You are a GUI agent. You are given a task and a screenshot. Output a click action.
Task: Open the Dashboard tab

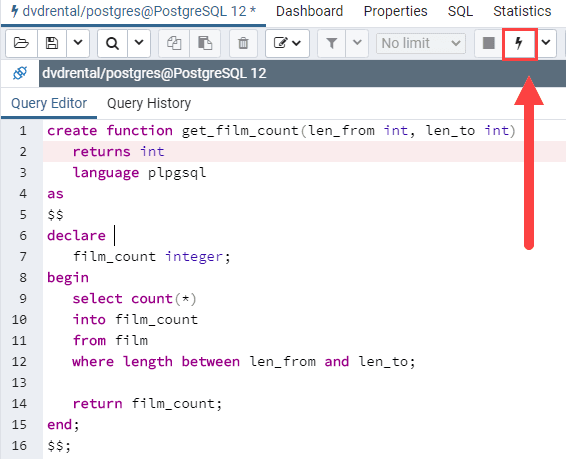(309, 11)
